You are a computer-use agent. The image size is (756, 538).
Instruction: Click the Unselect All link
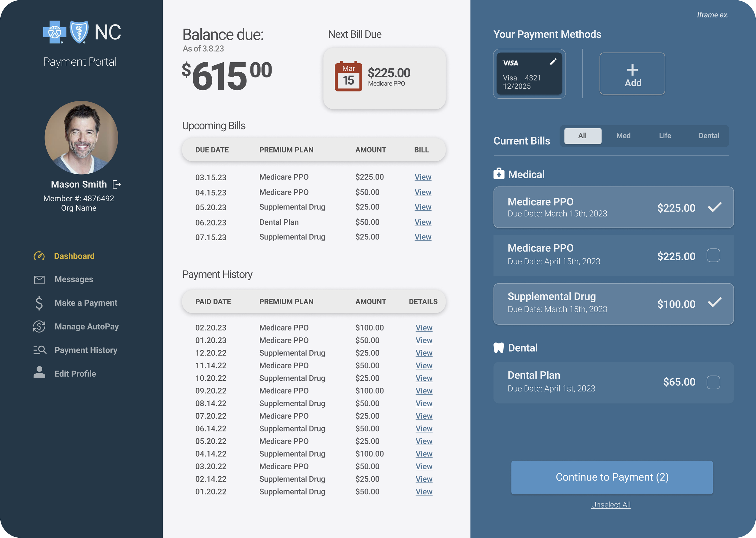click(x=610, y=504)
